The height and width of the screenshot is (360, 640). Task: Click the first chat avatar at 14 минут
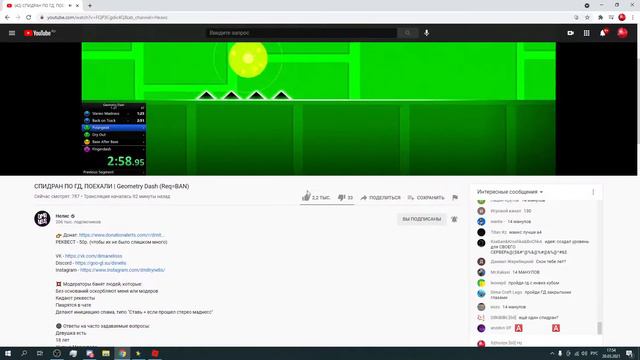click(x=481, y=221)
